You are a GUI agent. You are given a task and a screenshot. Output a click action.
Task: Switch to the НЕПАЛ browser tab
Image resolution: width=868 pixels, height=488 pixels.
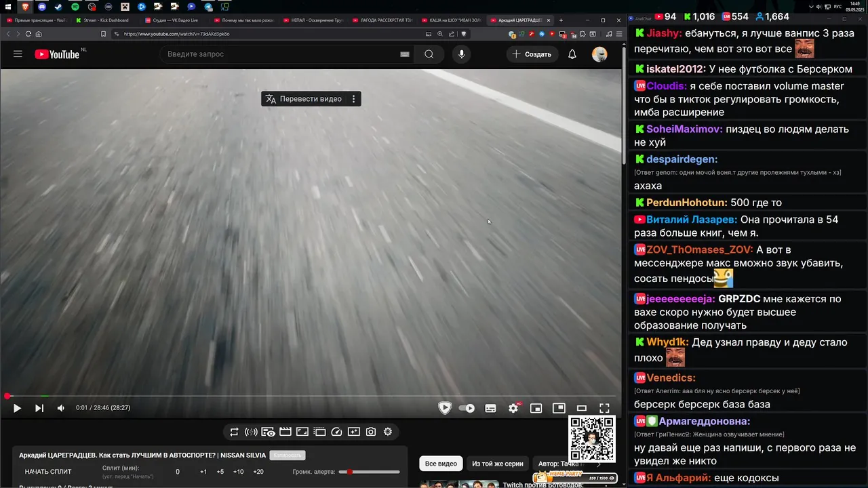[312, 20]
